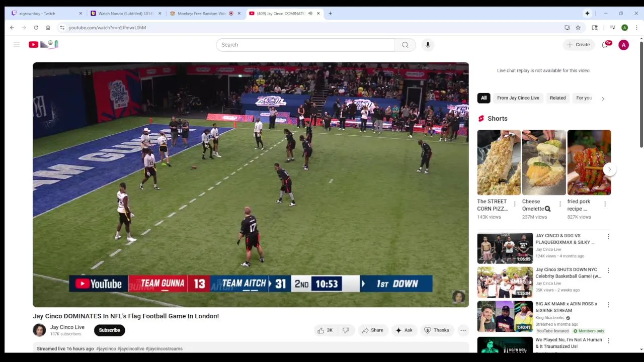Screen dimensions: 644x362
Task: Select the All filter chip
Action: 484,98
